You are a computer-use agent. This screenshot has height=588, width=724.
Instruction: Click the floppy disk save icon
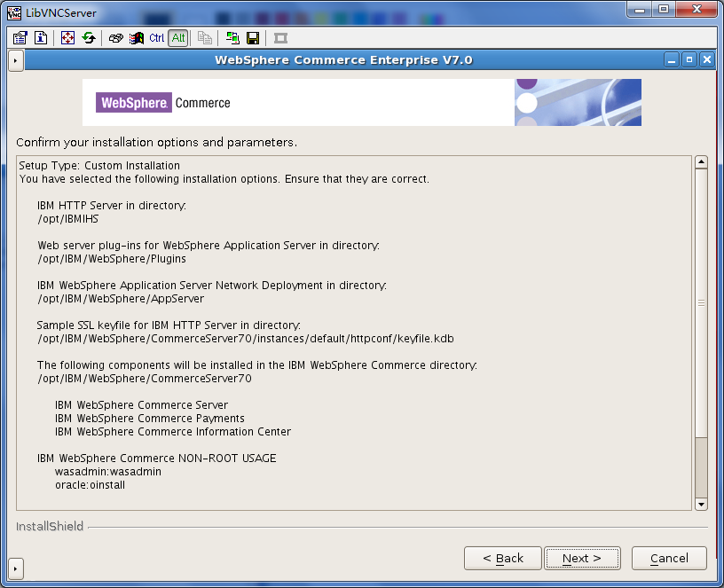253,38
